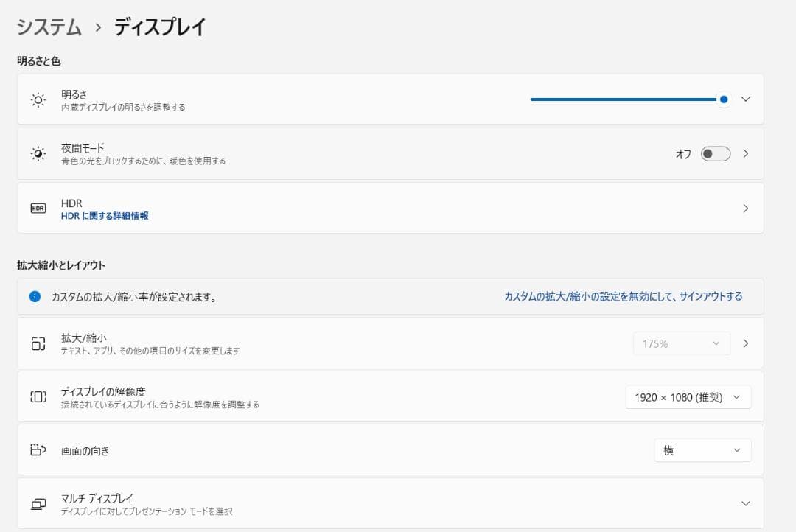Image resolution: width=796 pixels, height=532 pixels.
Task: Click the HDR に関する詳細情報 link
Action: [105, 216]
